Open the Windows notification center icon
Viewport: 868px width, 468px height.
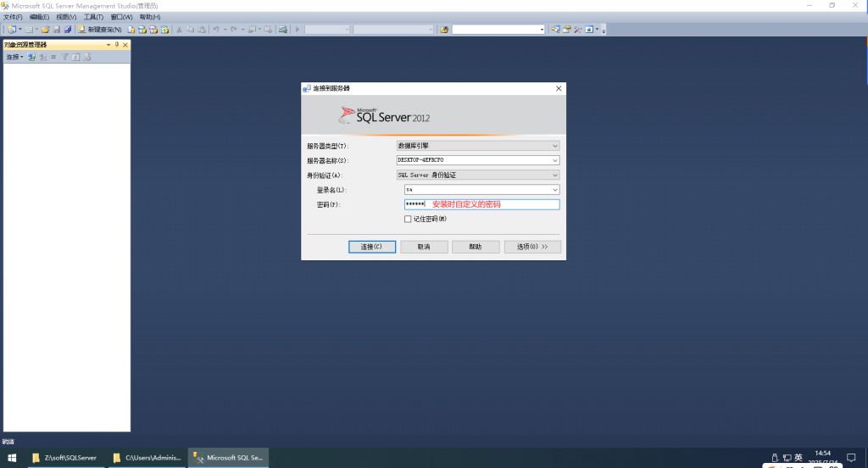[x=851, y=458]
